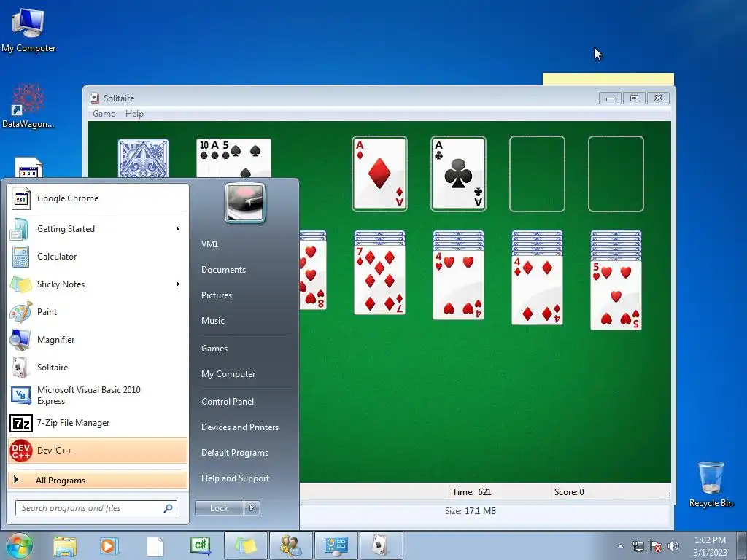Open the DataWagon desktop shortcut
This screenshot has height=560, width=747.
coord(28,106)
